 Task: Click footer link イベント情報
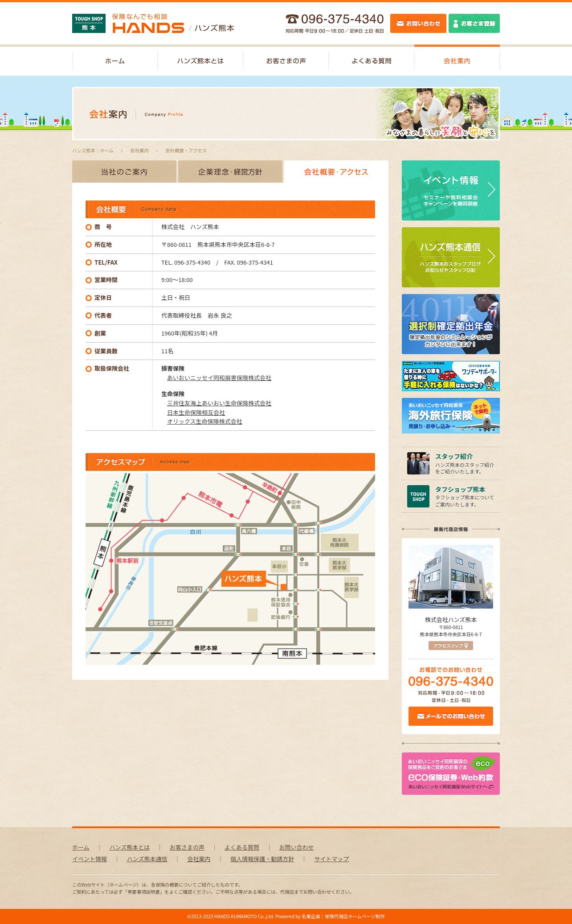point(90,859)
